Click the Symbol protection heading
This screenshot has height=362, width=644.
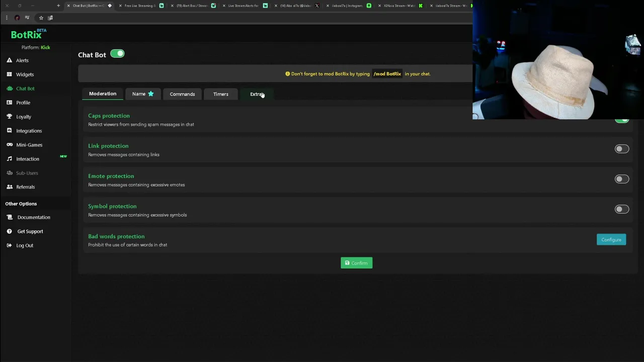[x=112, y=206]
